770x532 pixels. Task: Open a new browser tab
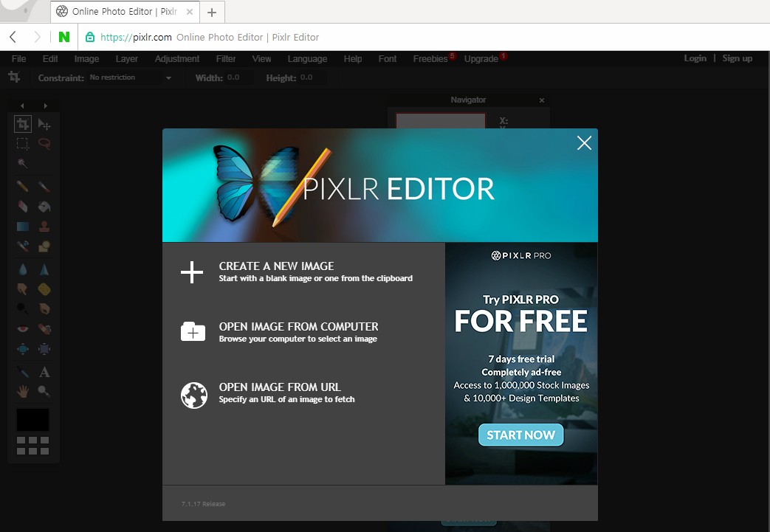click(212, 13)
